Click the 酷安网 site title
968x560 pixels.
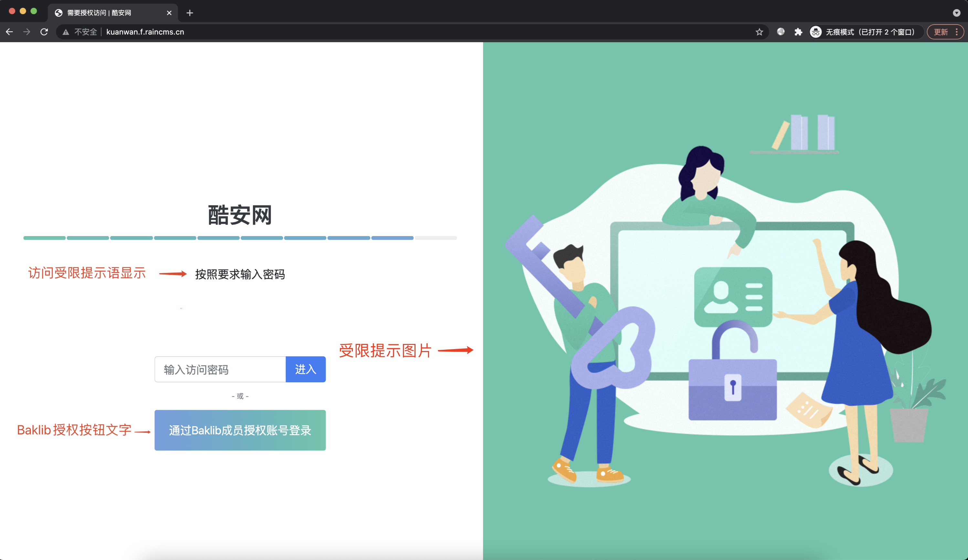tap(240, 214)
